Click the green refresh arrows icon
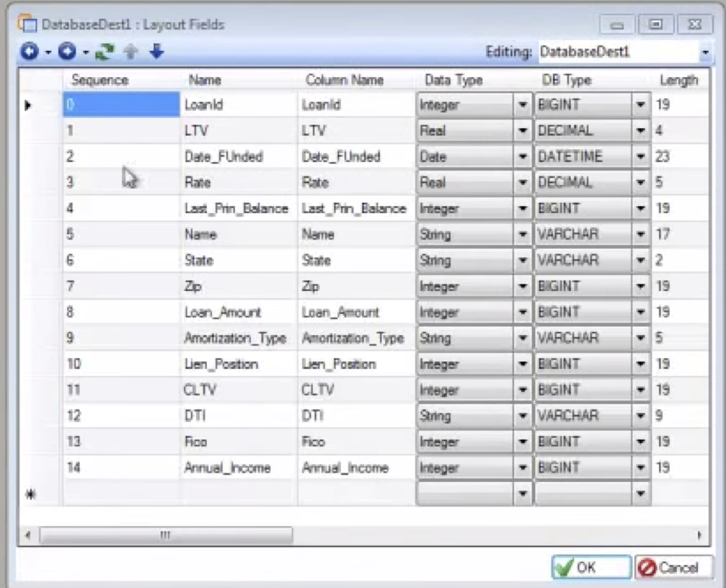This screenshot has height=588, width=726. pyautogui.click(x=103, y=53)
